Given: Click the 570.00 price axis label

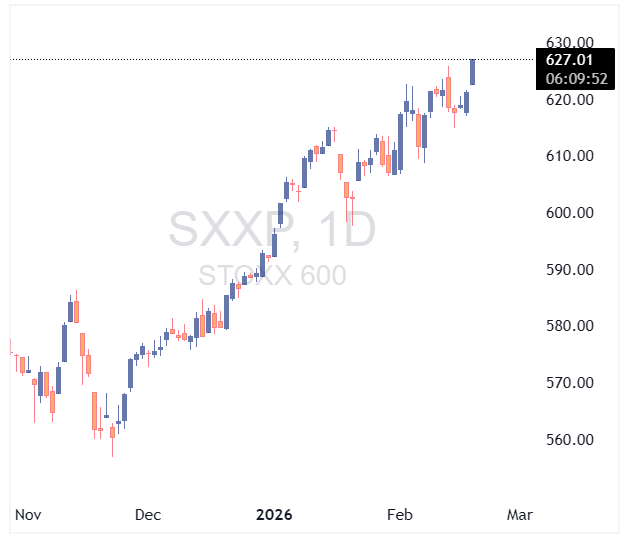Looking at the screenshot, I should [570, 383].
